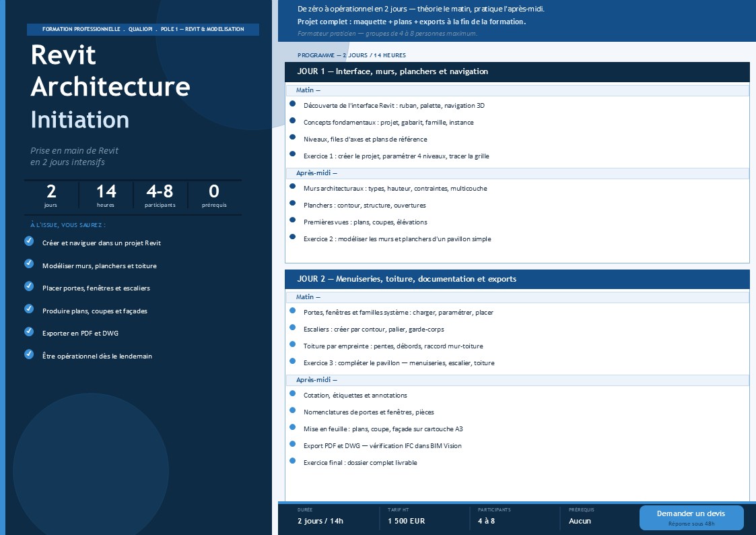Viewport: 756px width, 535px height.
Task: Select the 'JOUR 2 — Menuiseries, toiture, documentation et exports' header
Action: coord(517,280)
